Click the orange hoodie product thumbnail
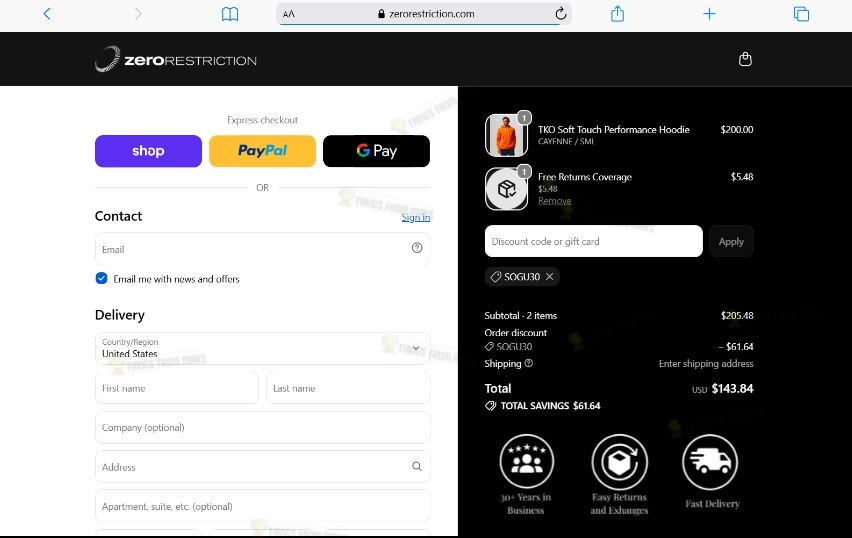The image size is (852, 538). click(506, 135)
